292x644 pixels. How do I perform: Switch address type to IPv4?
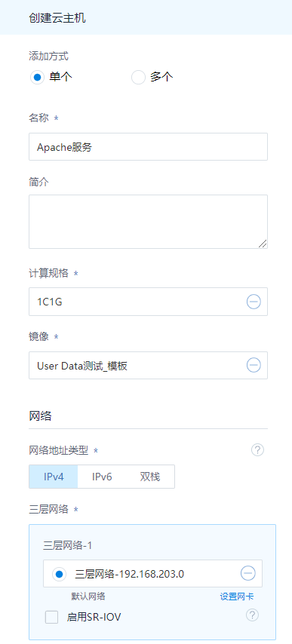54,477
